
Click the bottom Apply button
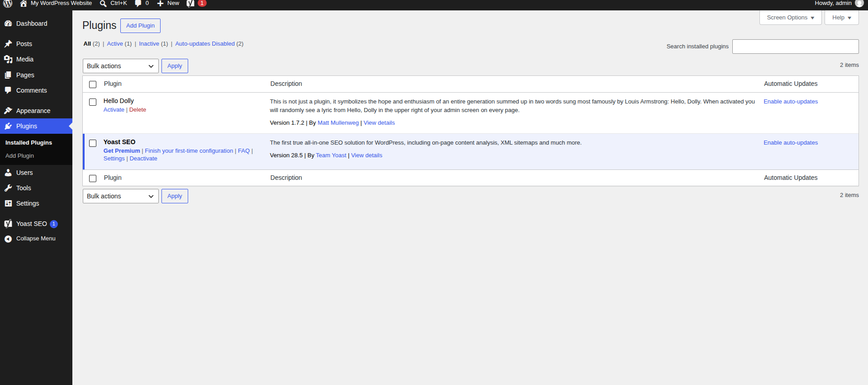point(175,196)
